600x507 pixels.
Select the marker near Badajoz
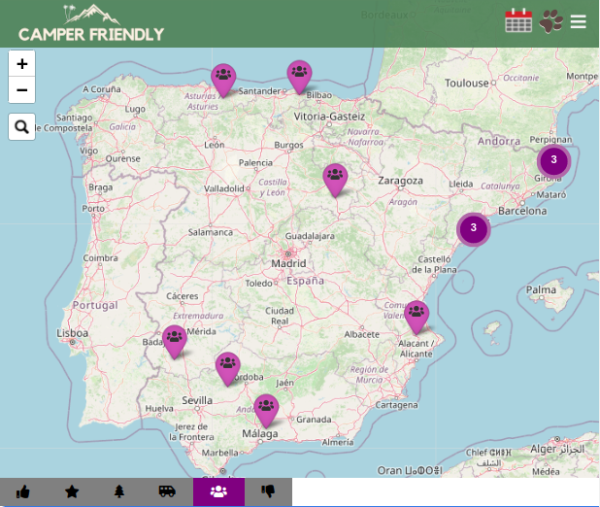click(x=175, y=339)
